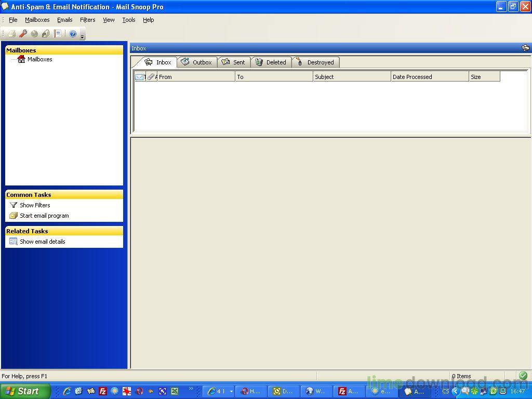Switch to the Mail Snoop Pro taskbar button
Image resolution: width=532 pixels, height=399 pixels.
pyautogui.click(x=415, y=392)
